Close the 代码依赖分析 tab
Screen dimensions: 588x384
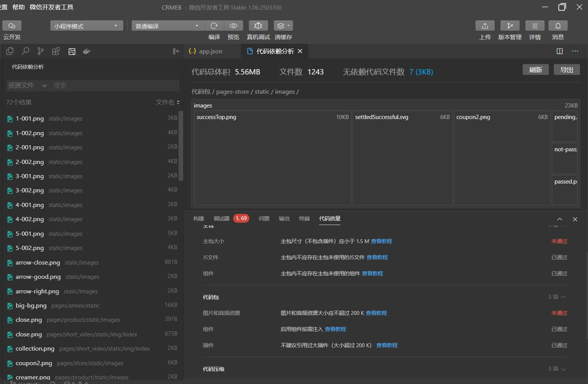coord(300,51)
